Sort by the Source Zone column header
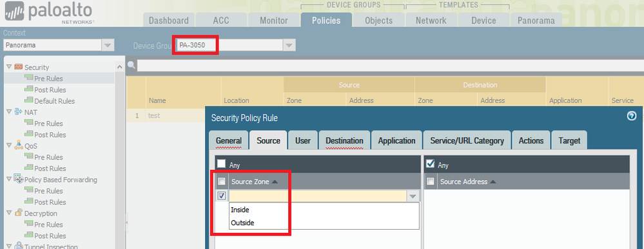The image size is (644, 249). click(324, 181)
